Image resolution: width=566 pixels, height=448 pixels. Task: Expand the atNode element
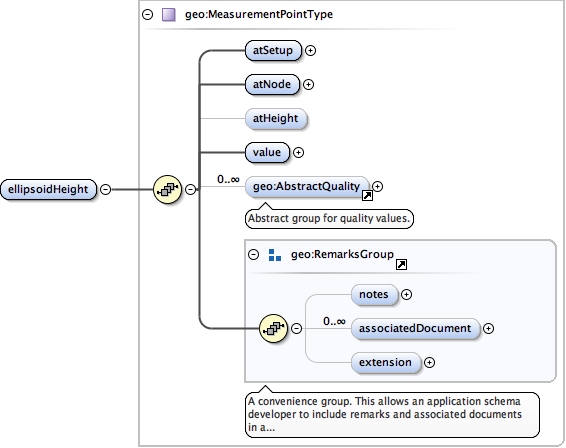click(308, 84)
